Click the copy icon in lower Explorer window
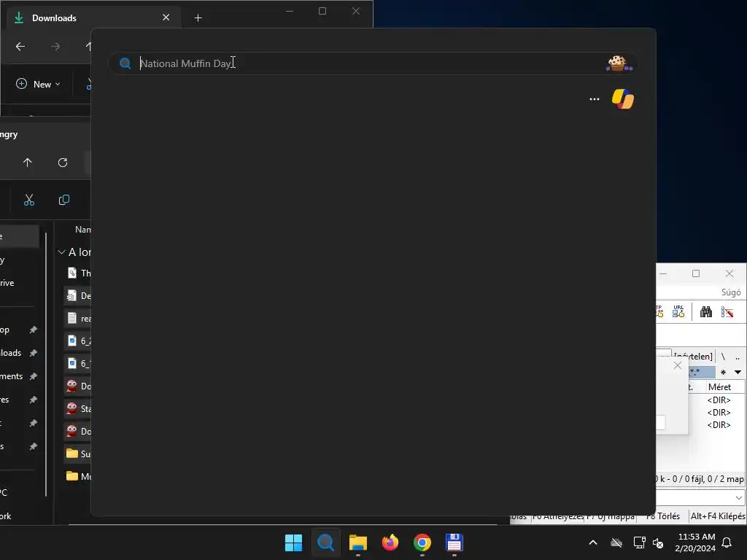Screen dimensions: 747x560 [64, 200]
